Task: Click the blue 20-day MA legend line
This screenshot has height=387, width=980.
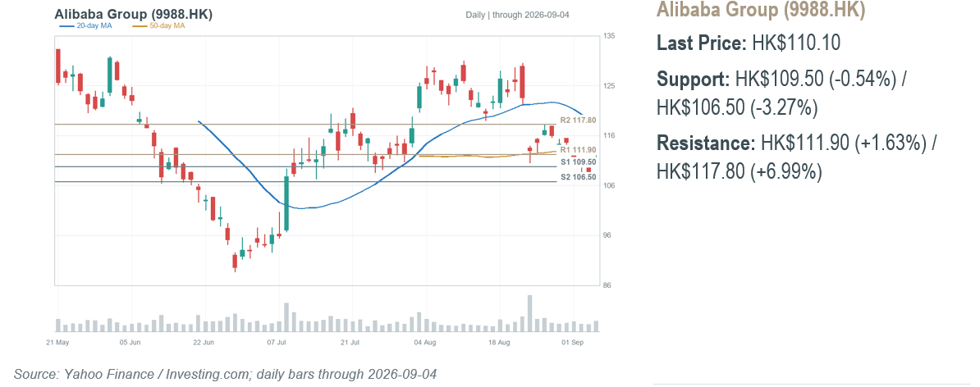Action: point(66,26)
